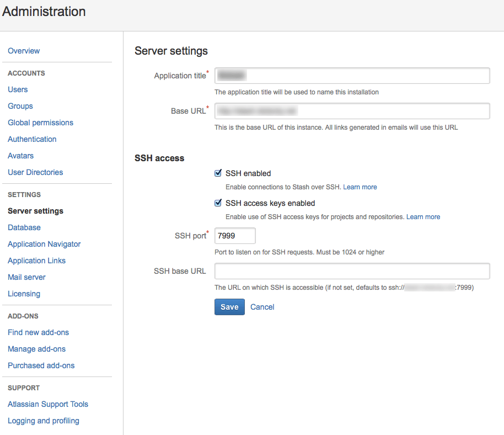Screen dimensions: 504x435
Task: Click the SSH port field
Action: tap(235, 236)
